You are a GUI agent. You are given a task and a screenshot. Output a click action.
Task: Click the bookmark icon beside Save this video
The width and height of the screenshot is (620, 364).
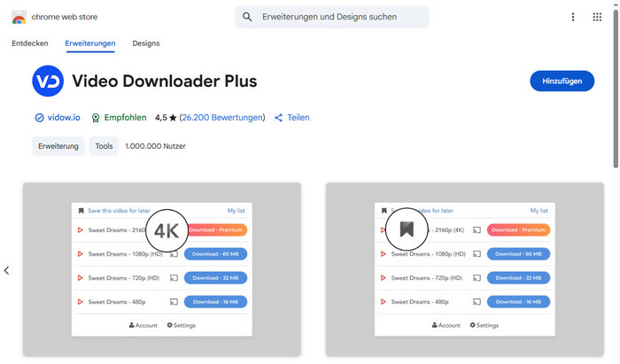pos(81,211)
